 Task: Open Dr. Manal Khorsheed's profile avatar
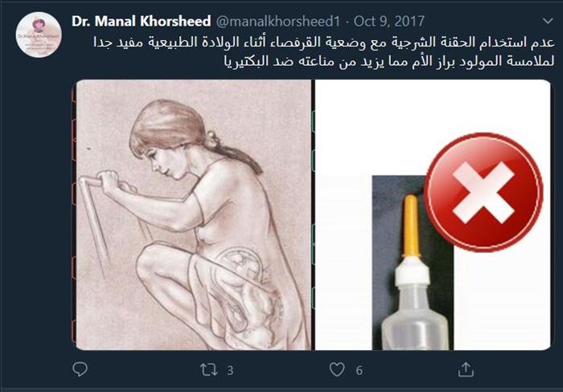[39, 35]
